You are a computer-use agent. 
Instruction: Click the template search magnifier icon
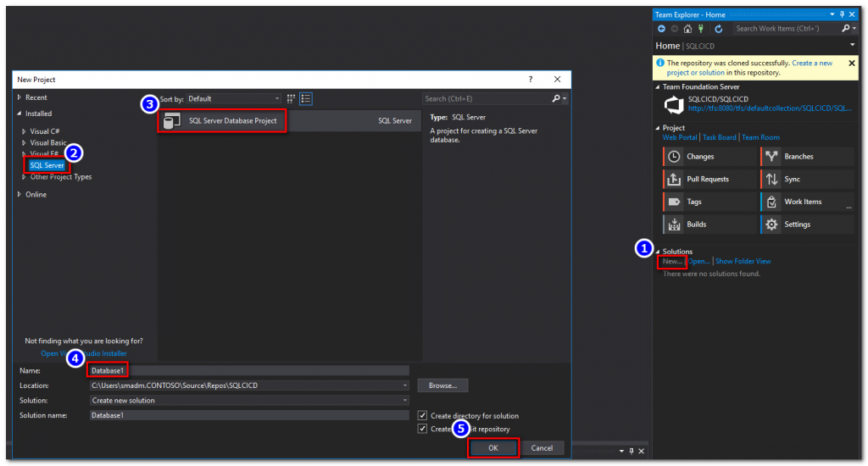pos(556,98)
